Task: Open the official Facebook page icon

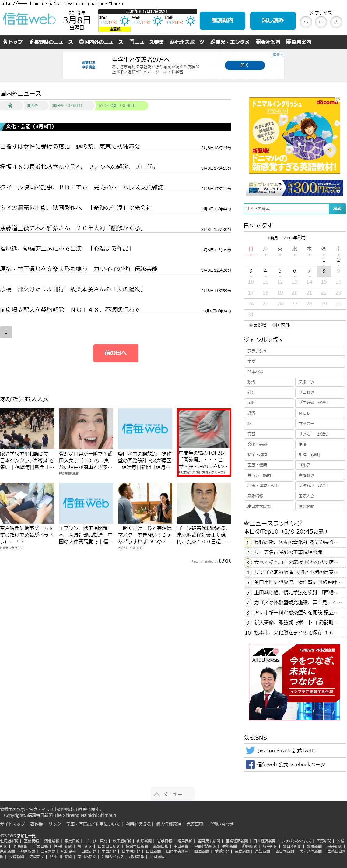Action: [250, 764]
